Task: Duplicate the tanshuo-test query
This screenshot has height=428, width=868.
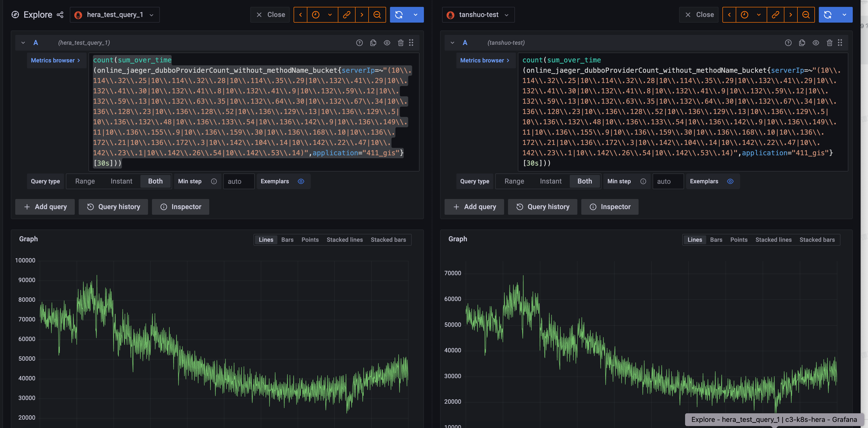Action: (x=802, y=43)
